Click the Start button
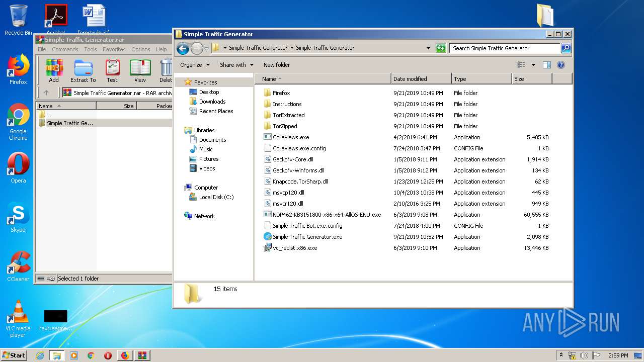Screen dimensions: 644x362 [x=14, y=355]
